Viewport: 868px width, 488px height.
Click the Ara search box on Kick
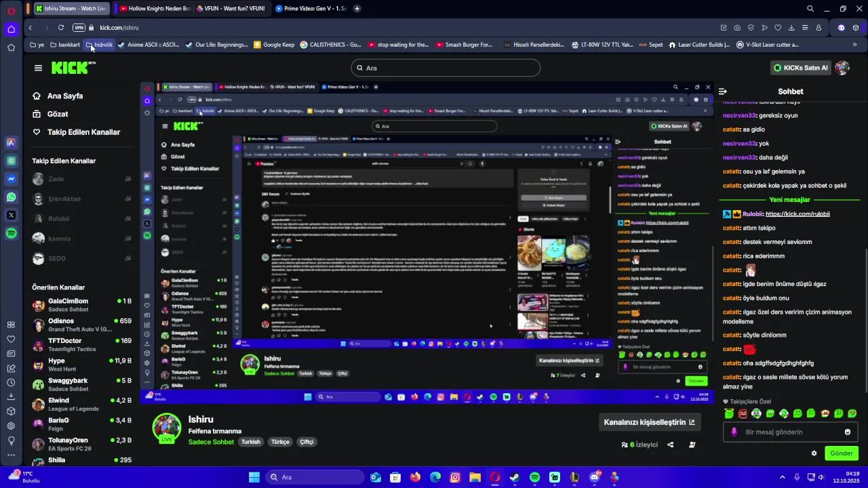[x=446, y=68]
